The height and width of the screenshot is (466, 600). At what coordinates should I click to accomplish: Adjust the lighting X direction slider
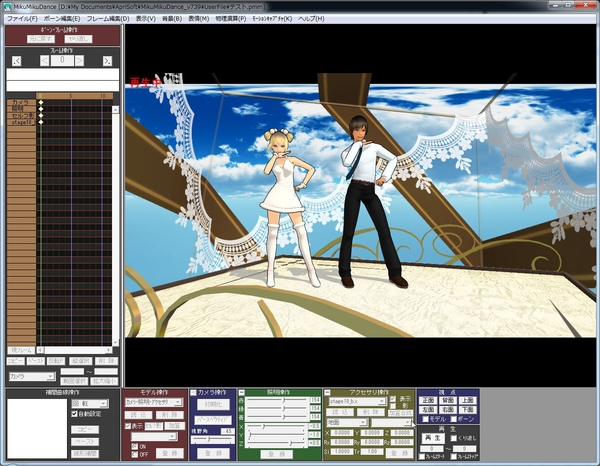click(x=277, y=426)
